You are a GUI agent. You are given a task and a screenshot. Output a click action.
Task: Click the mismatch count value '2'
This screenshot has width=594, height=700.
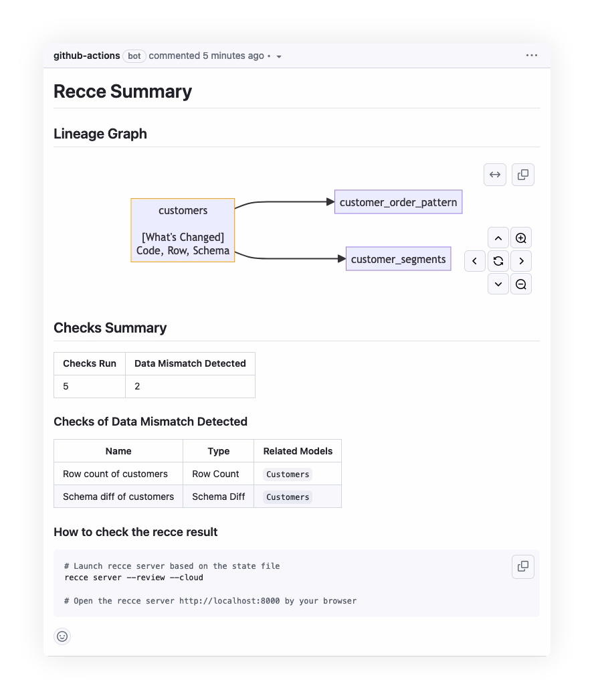coord(137,386)
